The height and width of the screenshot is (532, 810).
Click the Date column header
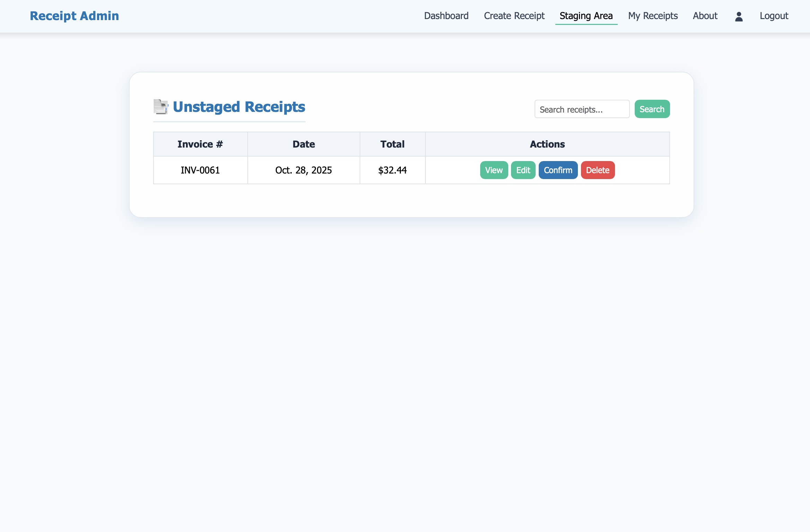(303, 144)
